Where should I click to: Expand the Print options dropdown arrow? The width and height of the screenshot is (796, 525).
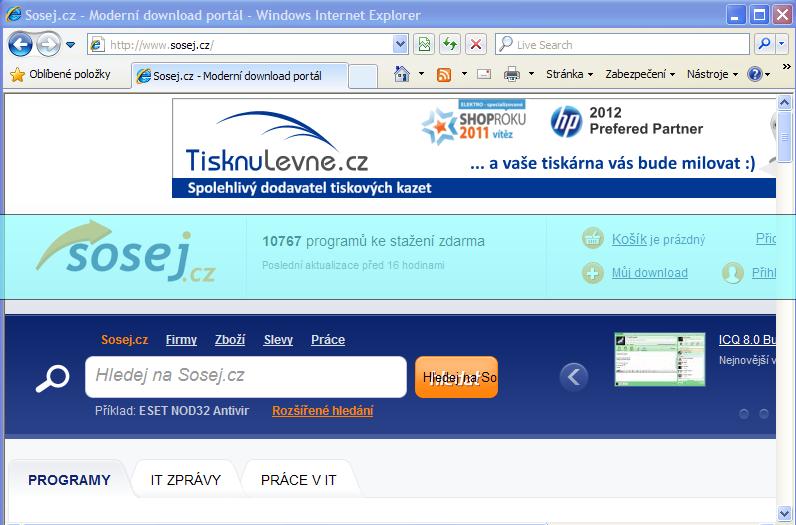click(532, 74)
